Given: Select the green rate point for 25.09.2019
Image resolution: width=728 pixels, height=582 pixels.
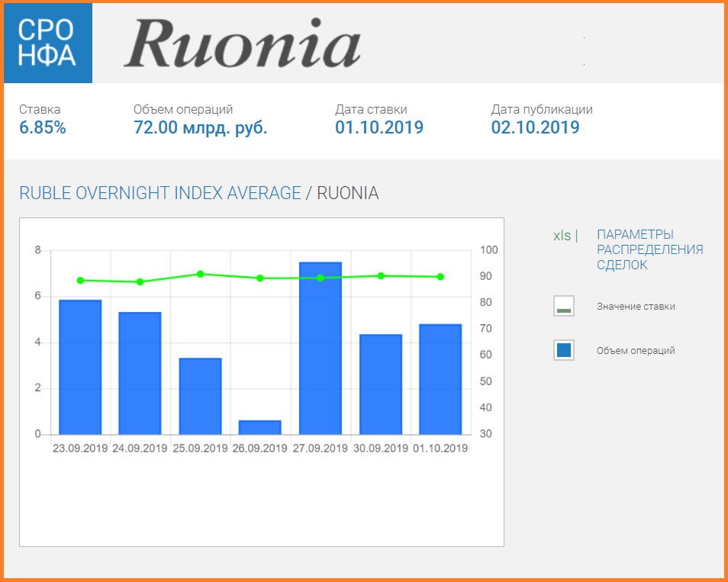Looking at the screenshot, I should tap(200, 275).
